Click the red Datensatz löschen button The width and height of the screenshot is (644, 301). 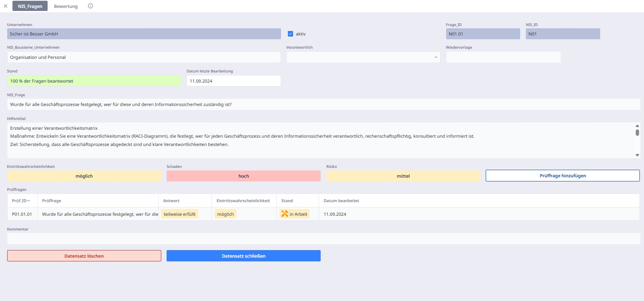pyautogui.click(x=84, y=256)
